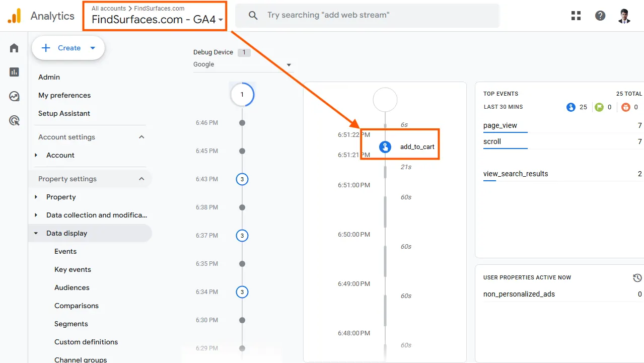The width and height of the screenshot is (644, 363).
Task: Select the 6:43 PM minute marker with 3
Action: tap(242, 179)
